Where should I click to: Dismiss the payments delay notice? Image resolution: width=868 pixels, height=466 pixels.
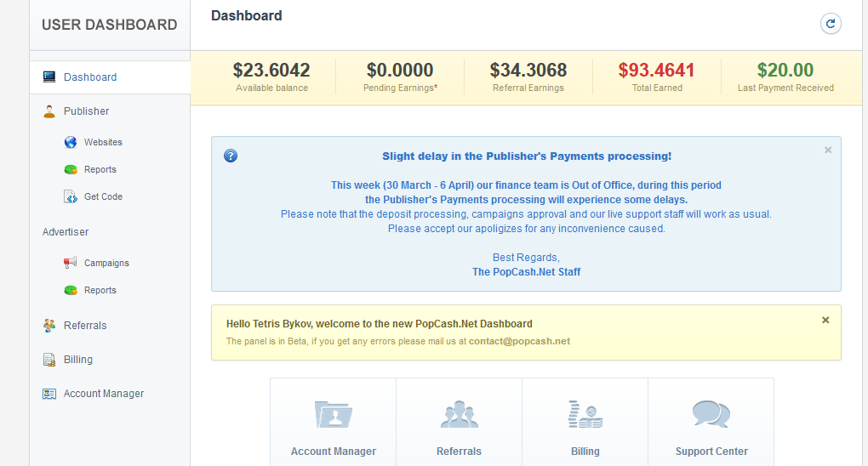coord(828,150)
